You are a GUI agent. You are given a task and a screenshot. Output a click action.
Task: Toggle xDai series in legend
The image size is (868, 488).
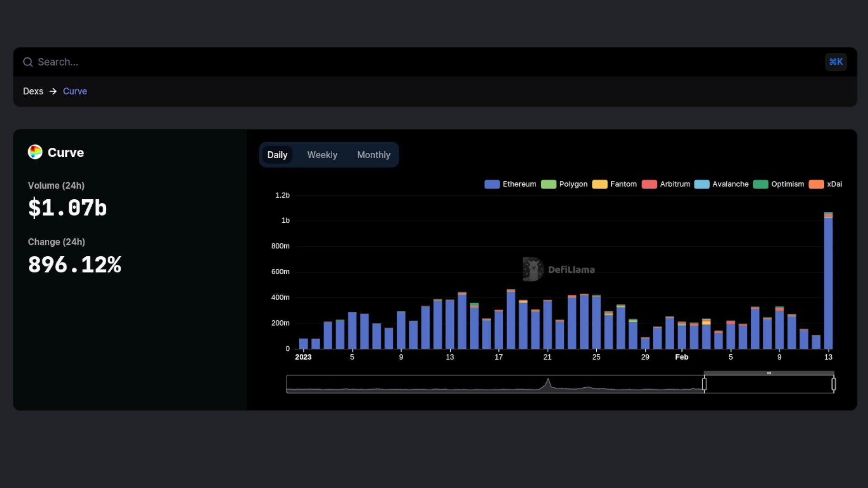tap(826, 184)
